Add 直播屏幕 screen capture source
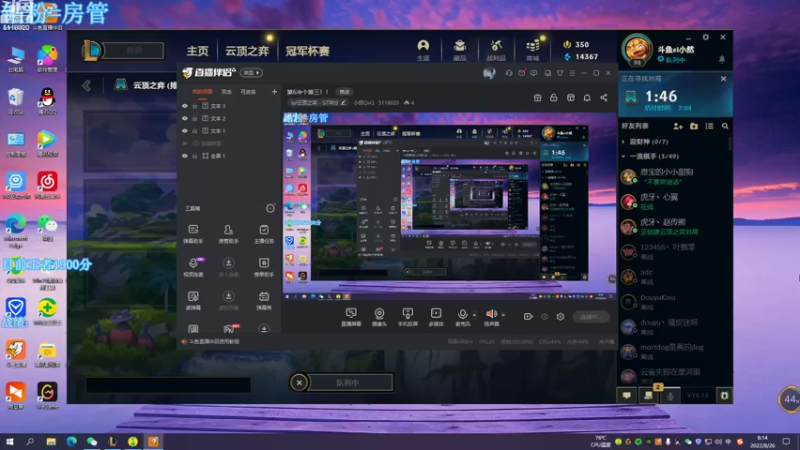 (351, 317)
